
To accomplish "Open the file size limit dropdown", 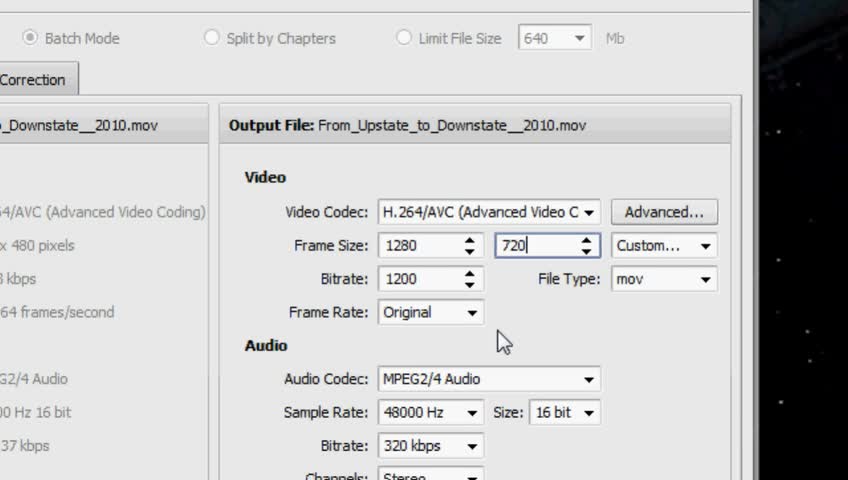I will pos(581,39).
